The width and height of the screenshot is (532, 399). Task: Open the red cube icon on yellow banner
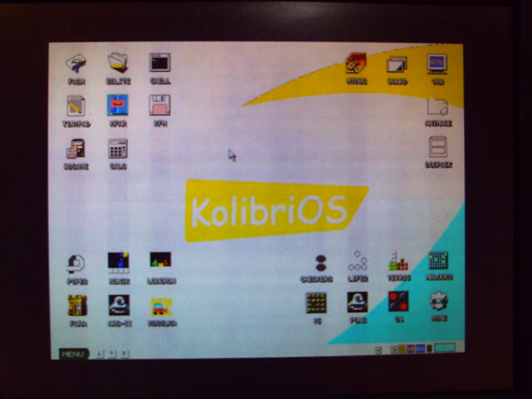pyautogui.click(x=356, y=63)
